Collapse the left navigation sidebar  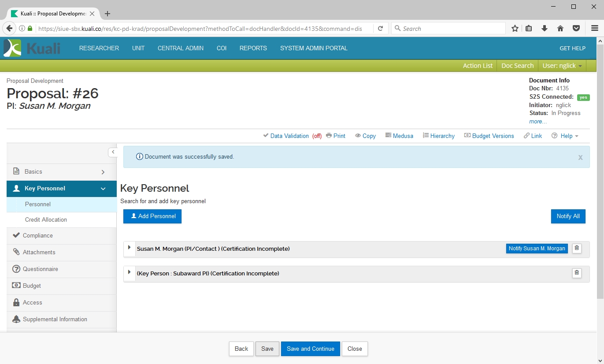pyautogui.click(x=113, y=152)
